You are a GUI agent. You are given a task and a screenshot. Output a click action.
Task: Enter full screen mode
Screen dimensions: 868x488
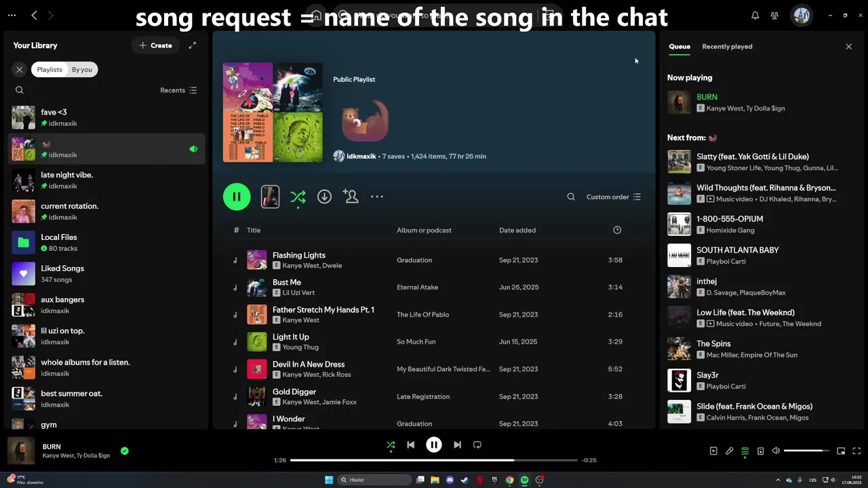click(856, 451)
